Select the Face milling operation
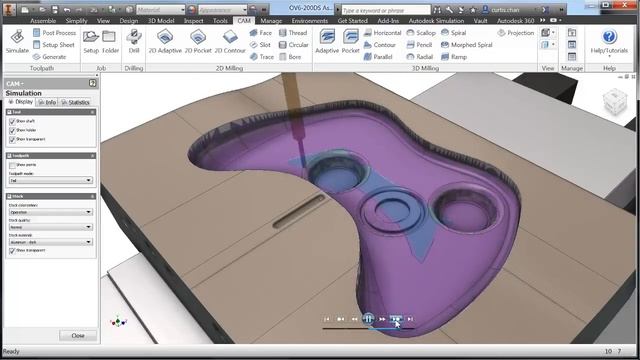Image resolution: width=640 pixels, height=360 pixels. [x=261, y=33]
